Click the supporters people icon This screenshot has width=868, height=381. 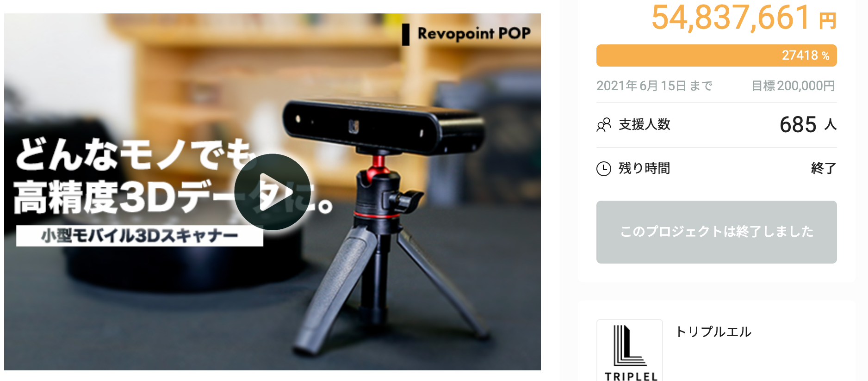[x=604, y=125]
